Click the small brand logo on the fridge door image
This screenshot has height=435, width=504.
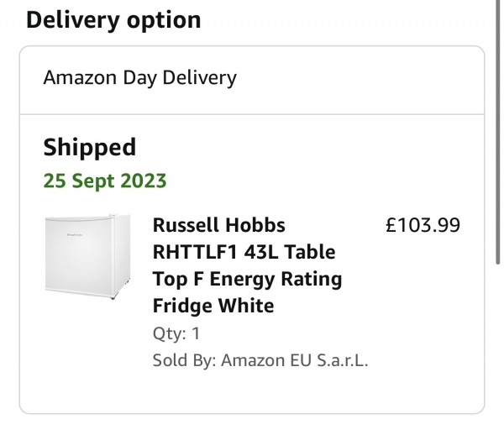75,235
